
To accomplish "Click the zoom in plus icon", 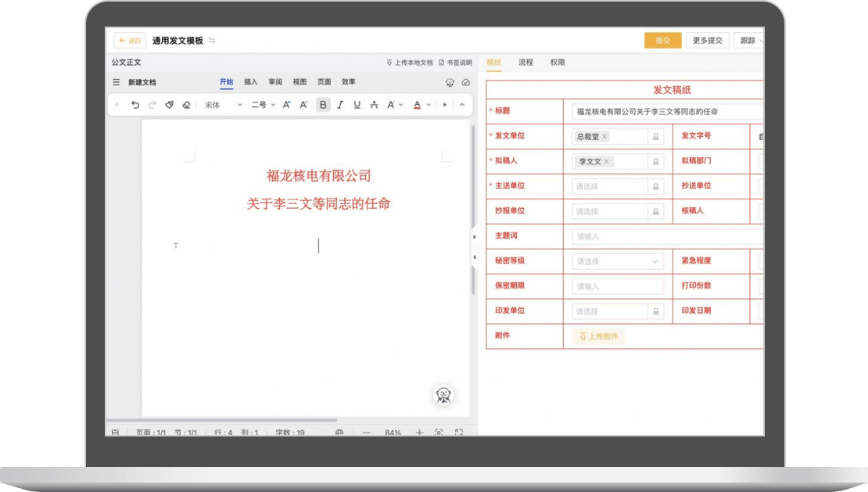I will tap(419, 433).
